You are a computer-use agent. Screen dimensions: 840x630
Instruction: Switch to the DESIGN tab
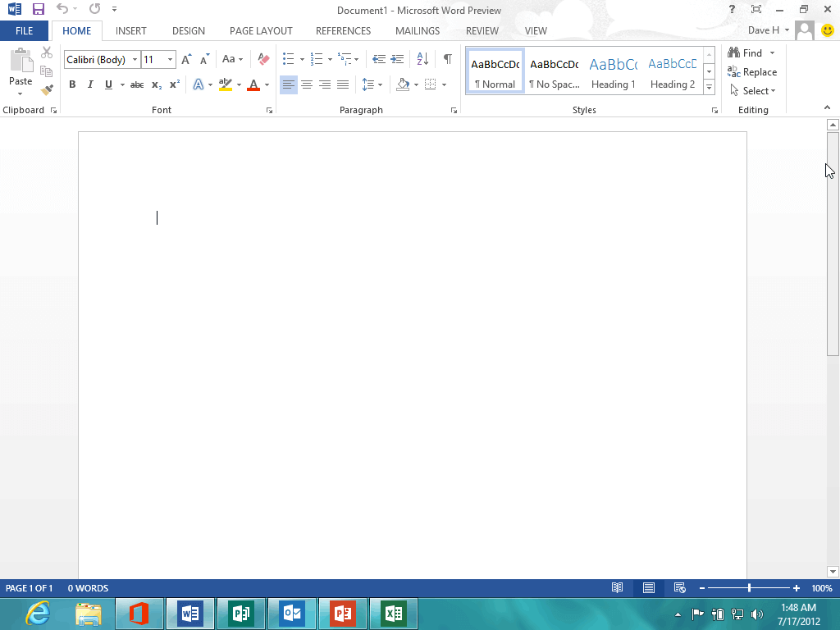(x=189, y=30)
